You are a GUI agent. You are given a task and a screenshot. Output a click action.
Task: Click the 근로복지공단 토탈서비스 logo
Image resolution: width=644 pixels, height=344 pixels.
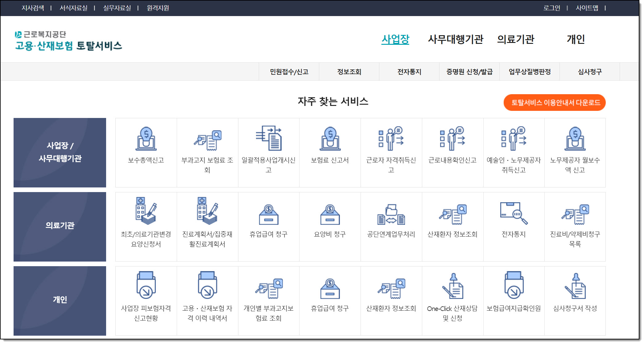[x=68, y=41]
